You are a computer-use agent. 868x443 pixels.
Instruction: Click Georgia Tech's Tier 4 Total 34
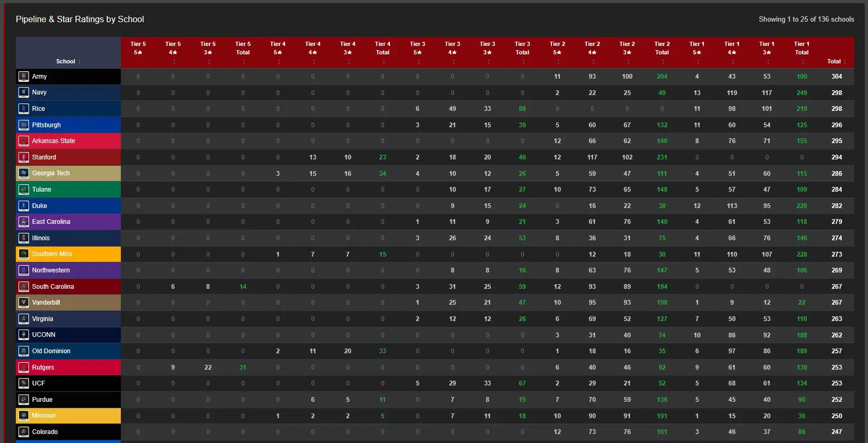point(383,174)
